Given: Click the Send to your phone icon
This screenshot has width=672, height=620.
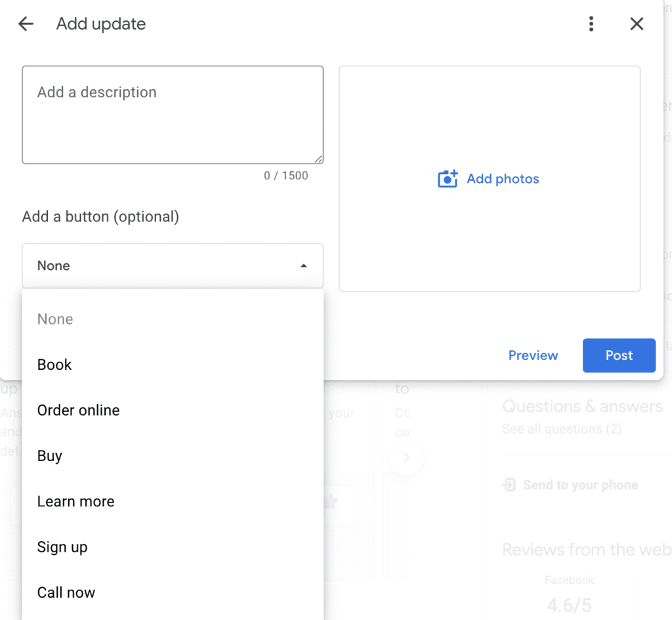Looking at the screenshot, I should coord(509,485).
